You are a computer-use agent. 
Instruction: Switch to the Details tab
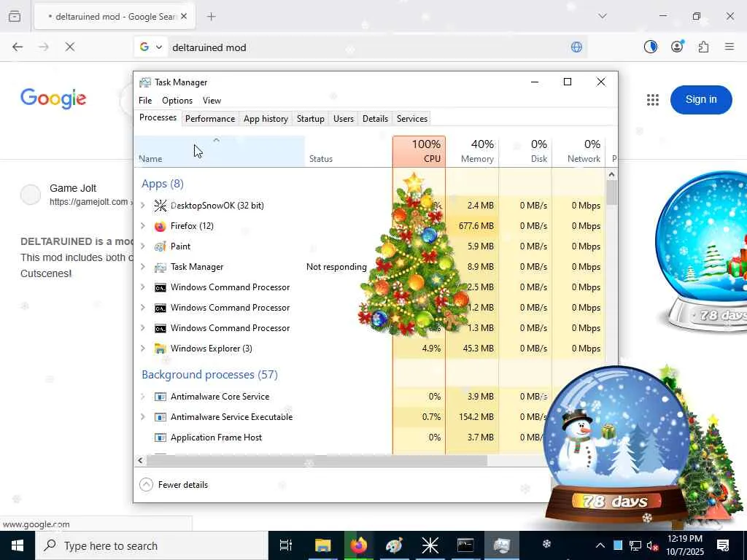coord(376,119)
